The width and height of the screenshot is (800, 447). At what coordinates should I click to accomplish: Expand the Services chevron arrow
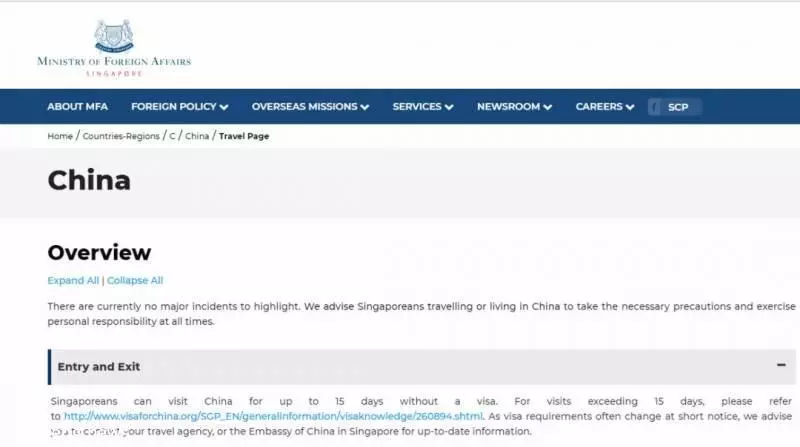pyautogui.click(x=449, y=107)
